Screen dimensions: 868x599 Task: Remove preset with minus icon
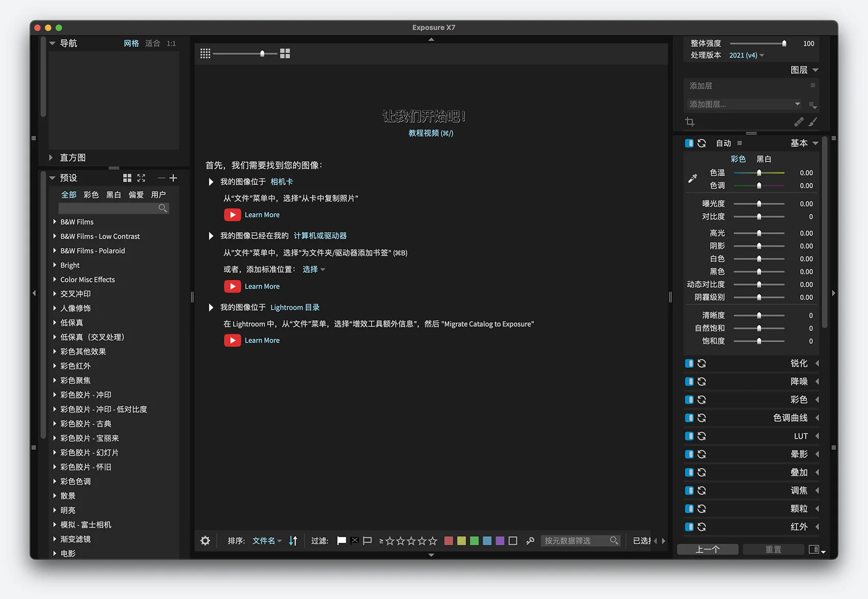[161, 178]
